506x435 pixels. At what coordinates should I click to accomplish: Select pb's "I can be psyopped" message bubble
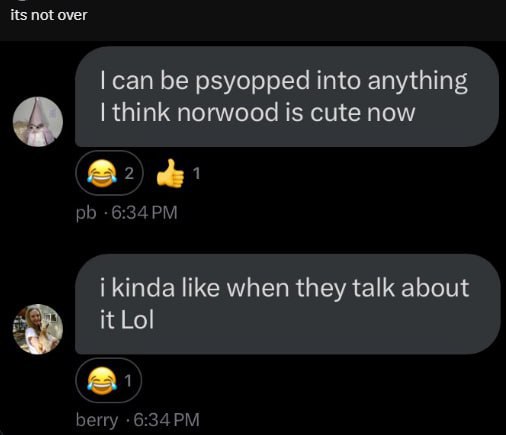pos(287,97)
